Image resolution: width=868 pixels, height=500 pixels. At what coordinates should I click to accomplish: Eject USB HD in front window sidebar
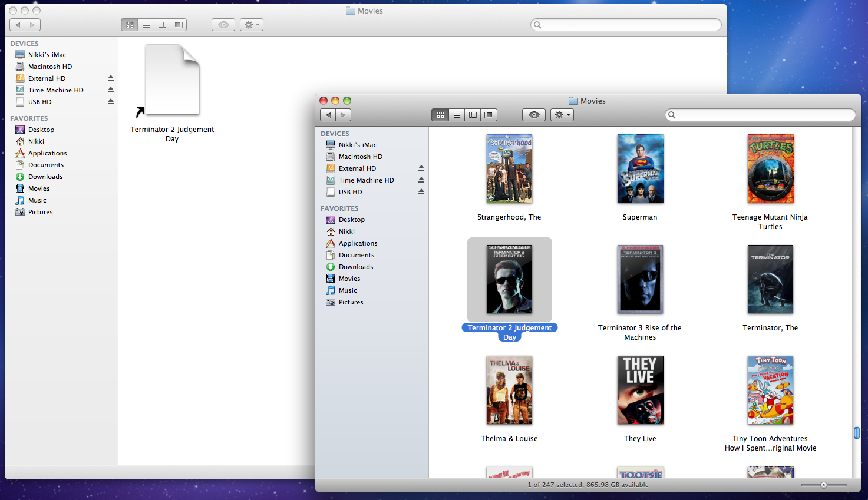[421, 192]
